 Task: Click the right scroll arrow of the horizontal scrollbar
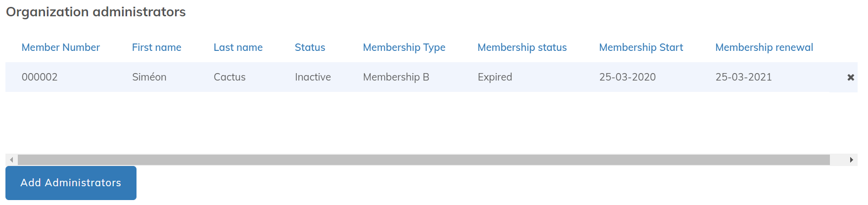pos(851,160)
